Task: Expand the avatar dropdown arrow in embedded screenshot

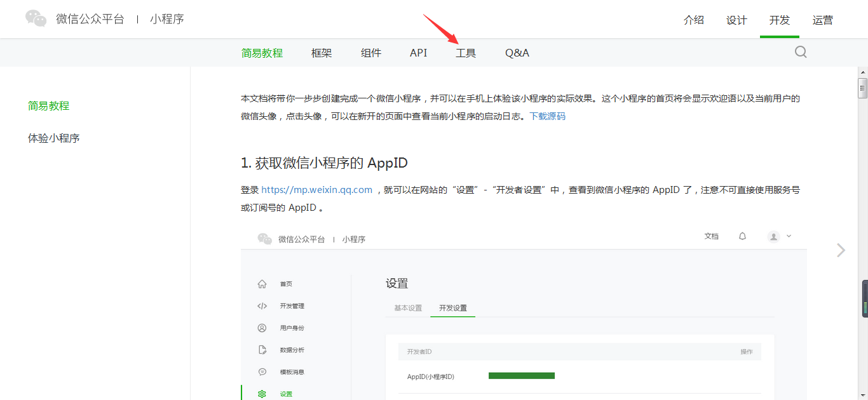Action: pyautogui.click(x=789, y=236)
